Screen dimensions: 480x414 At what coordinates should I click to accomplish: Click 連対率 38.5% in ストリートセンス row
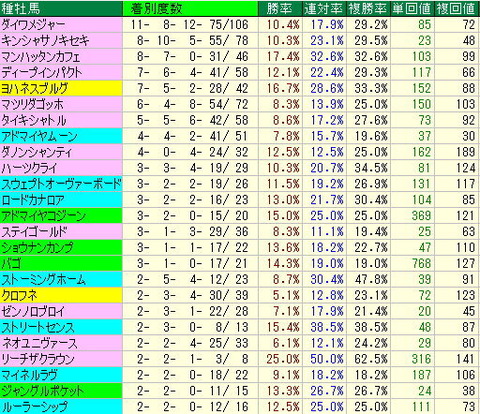click(x=327, y=327)
